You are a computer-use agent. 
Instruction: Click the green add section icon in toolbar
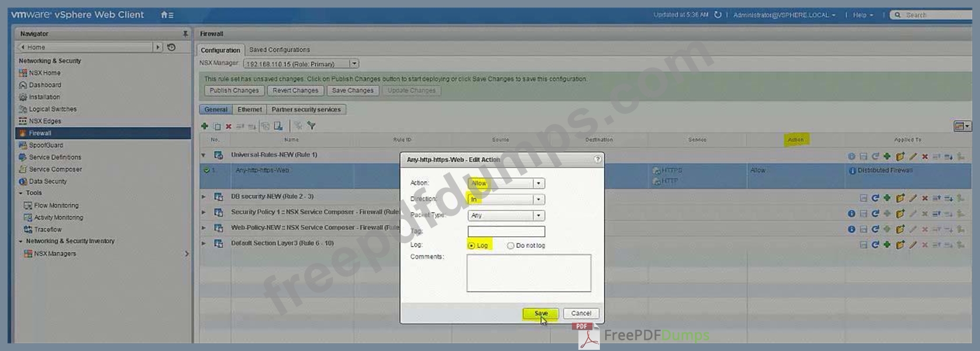[x=205, y=126]
